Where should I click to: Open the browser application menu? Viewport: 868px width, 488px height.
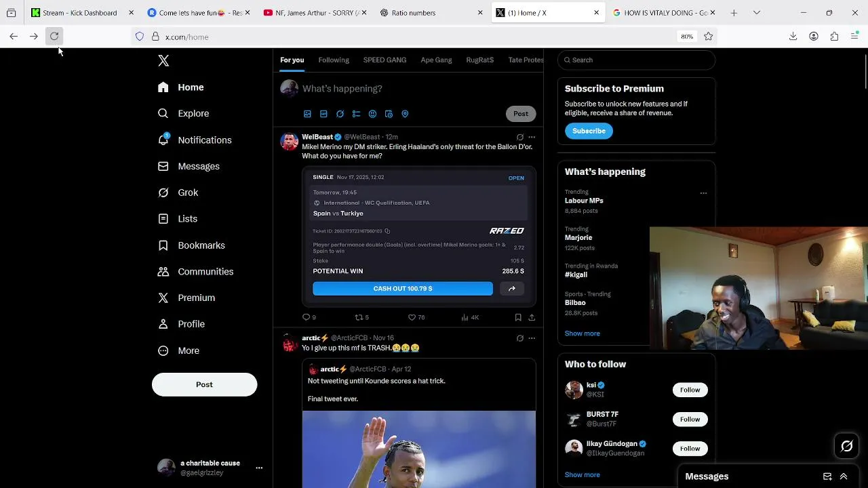coord(854,37)
